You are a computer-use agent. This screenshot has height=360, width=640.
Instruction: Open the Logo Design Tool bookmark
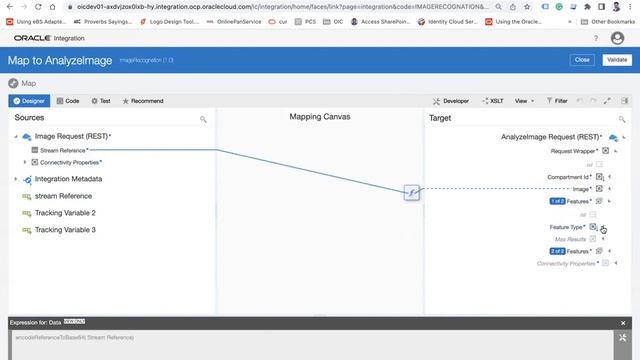pyautogui.click(x=169, y=22)
